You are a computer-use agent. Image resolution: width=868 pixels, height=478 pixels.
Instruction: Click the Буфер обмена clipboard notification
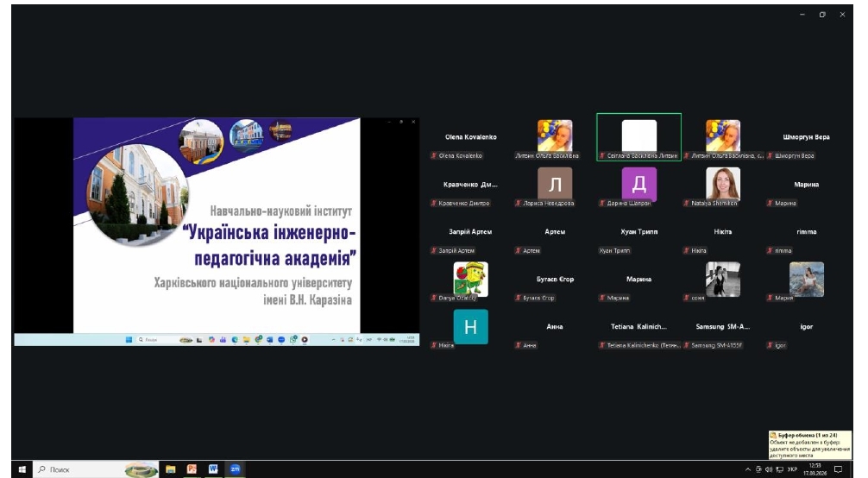click(x=810, y=444)
